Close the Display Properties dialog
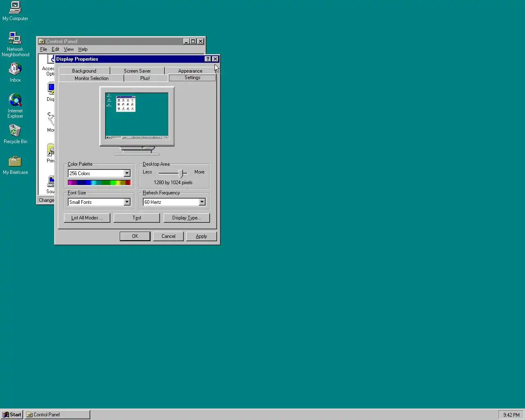The width and height of the screenshot is (525, 420). 215,59
